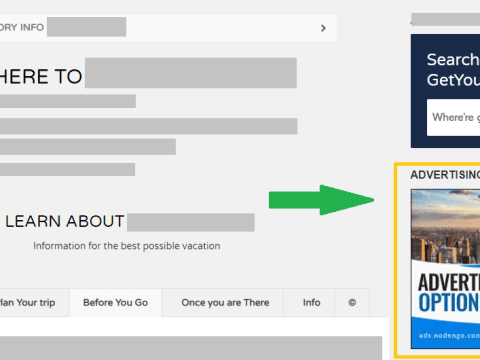Expand the info bar chevron arrow

pyautogui.click(x=323, y=28)
